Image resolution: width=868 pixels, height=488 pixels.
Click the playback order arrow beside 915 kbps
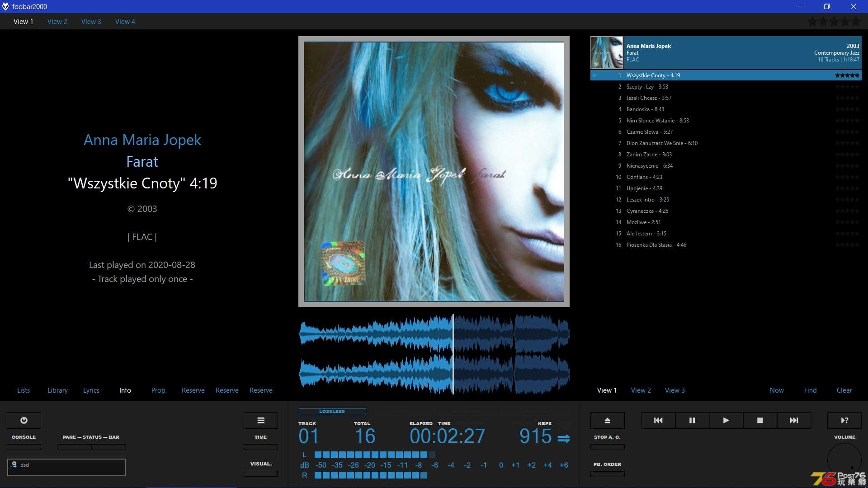click(563, 438)
